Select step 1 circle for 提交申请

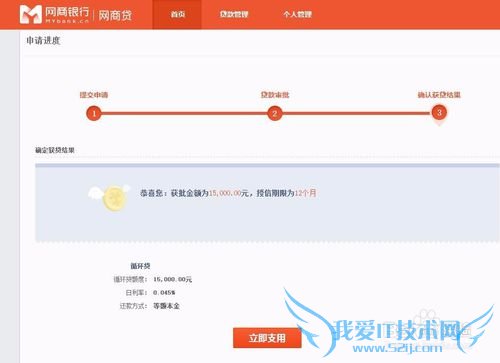[x=94, y=113]
